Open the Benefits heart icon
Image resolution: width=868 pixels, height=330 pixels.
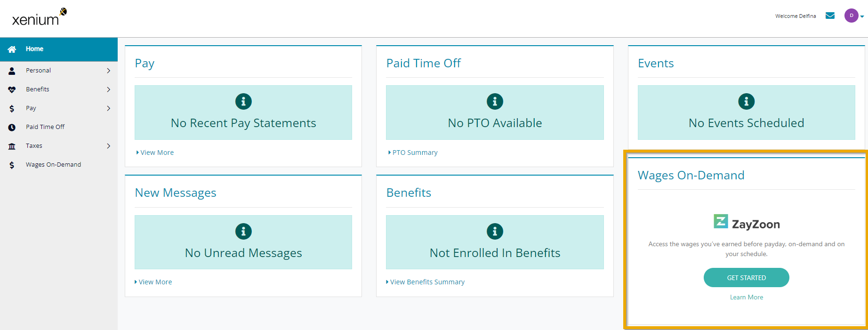pyautogui.click(x=11, y=89)
